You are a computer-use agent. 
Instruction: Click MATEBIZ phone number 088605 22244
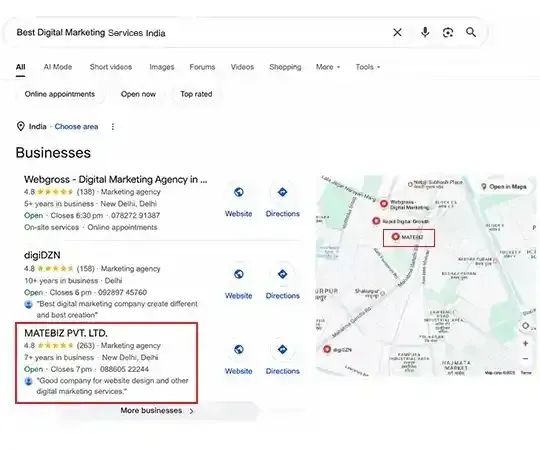pyautogui.click(x=124, y=369)
